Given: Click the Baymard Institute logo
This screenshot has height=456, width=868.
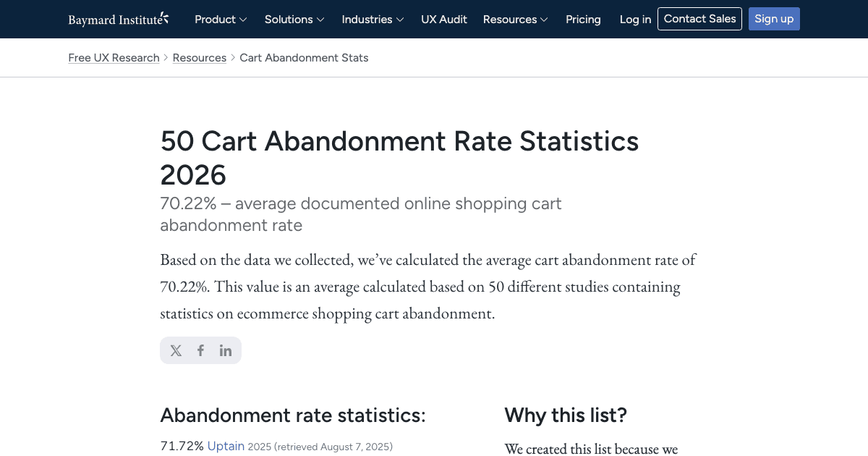Looking at the screenshot, I should (x=119, y=20).
